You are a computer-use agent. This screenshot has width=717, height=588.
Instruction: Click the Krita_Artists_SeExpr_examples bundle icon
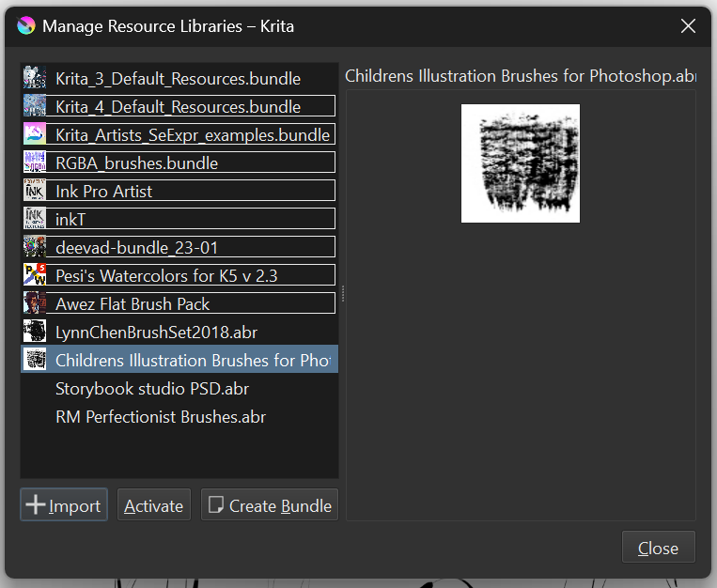(35, 134)
